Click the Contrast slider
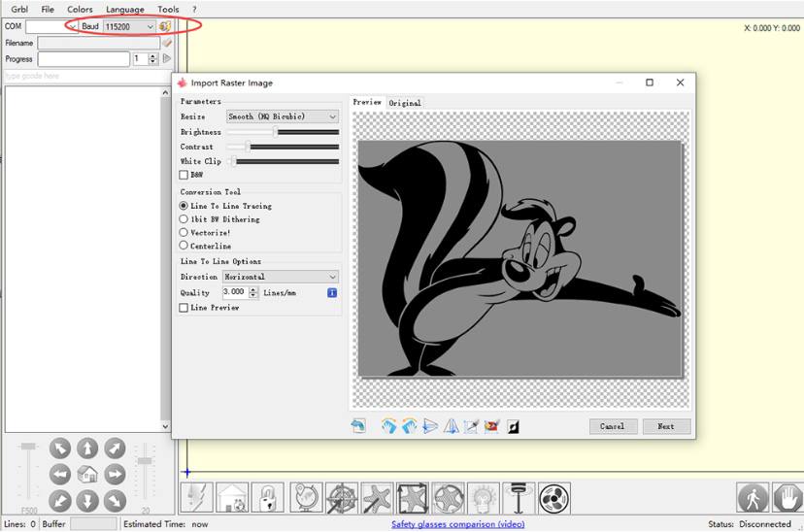804x532 pixels. (283, 147)
